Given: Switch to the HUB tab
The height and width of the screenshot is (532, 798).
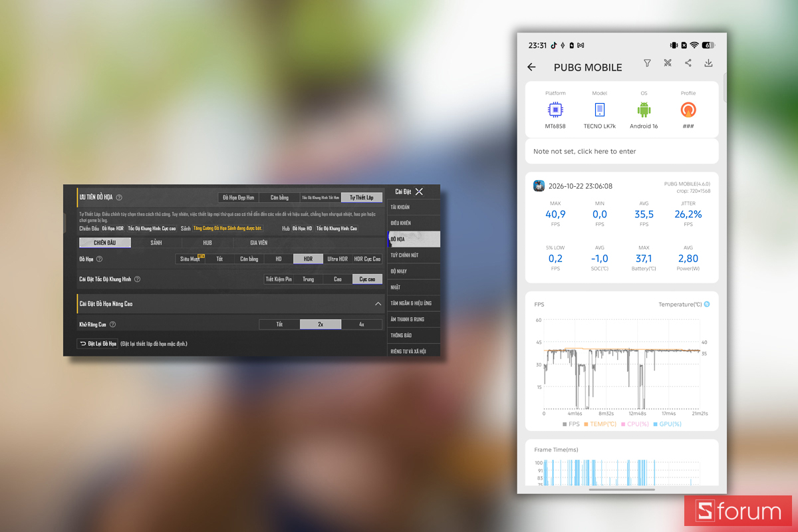Looking at the screenshot, I should (x=207, y=243).
